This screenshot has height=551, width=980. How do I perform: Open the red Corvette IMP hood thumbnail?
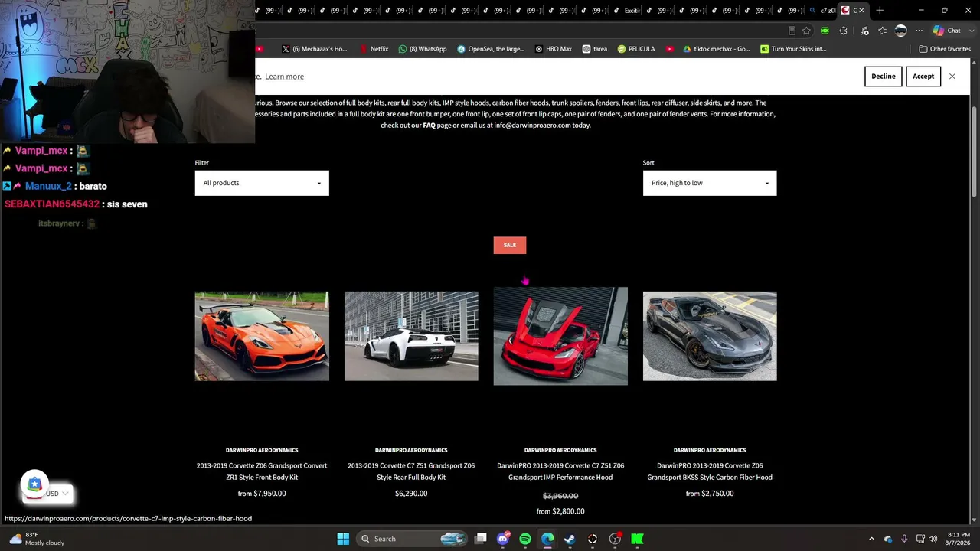560,336
